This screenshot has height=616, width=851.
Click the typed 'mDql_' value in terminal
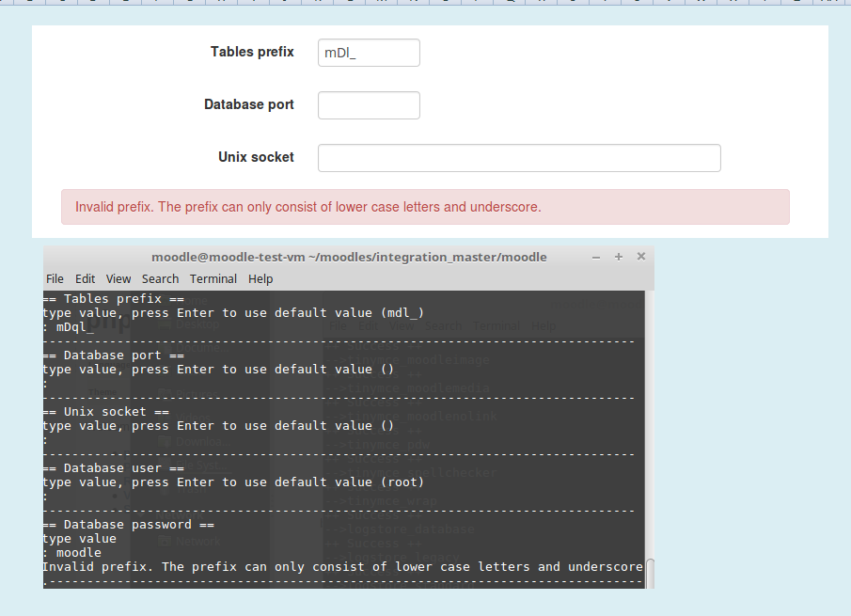(x=75, y=326)
